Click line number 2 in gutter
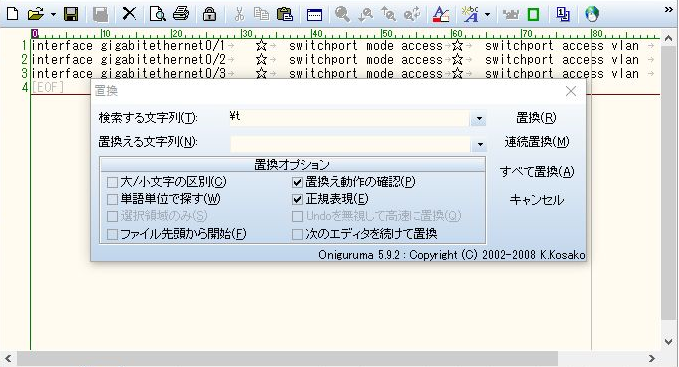The image size is (679, 367). click(x=25, y=59)
